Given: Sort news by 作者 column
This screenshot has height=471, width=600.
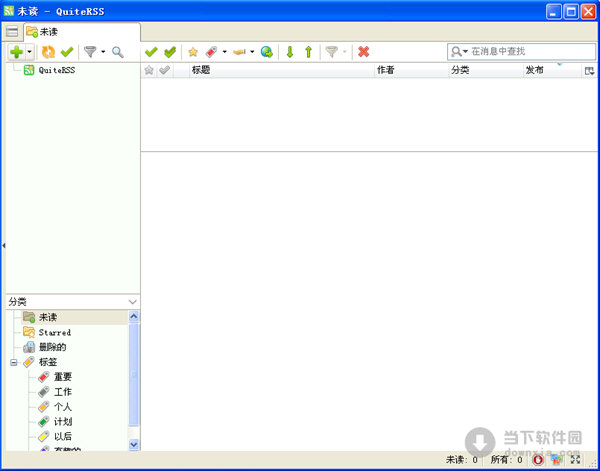Looking at the screenshot, I should (x=411, y=70).
